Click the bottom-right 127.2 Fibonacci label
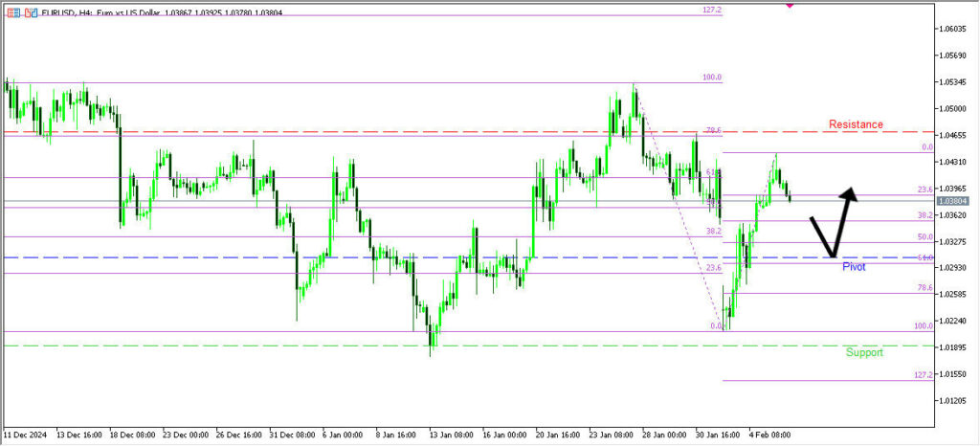Viewport: 980px width, 446px height. click(x=923, y=375)
